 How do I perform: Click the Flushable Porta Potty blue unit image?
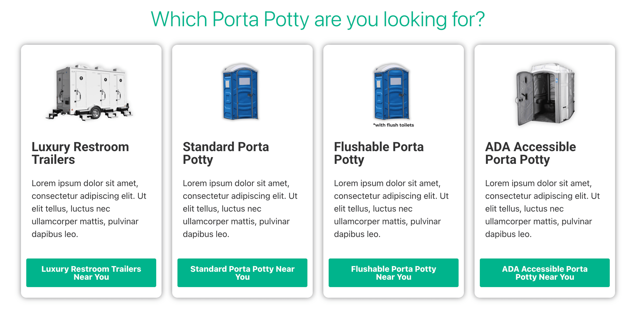pyautogui.click(x=392, y=92)
